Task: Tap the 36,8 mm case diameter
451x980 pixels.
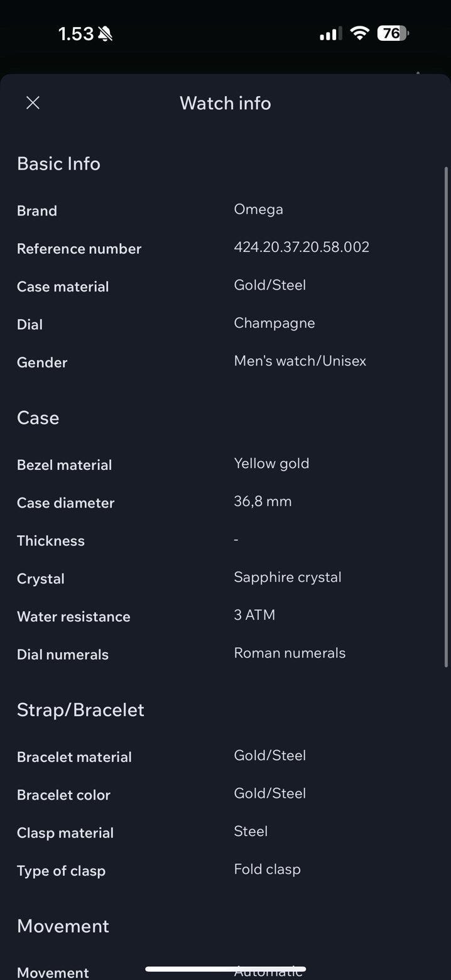Action: (263, 501)
